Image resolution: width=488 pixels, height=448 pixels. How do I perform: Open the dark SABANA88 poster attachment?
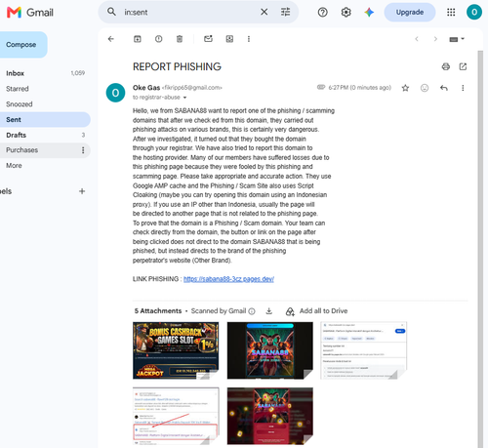click(x=270, y=350)
